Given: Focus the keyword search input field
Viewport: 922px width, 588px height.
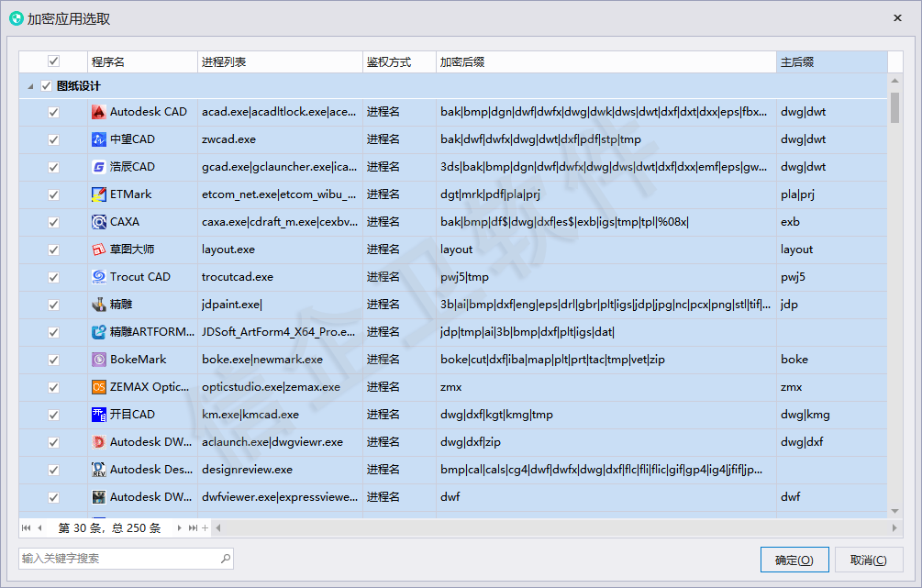Looking at the screenshot, I should pyautogui.click(x=126, y=559).
